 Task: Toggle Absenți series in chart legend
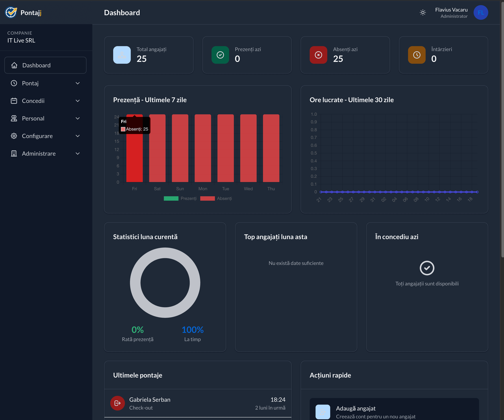tap(216, 198)
